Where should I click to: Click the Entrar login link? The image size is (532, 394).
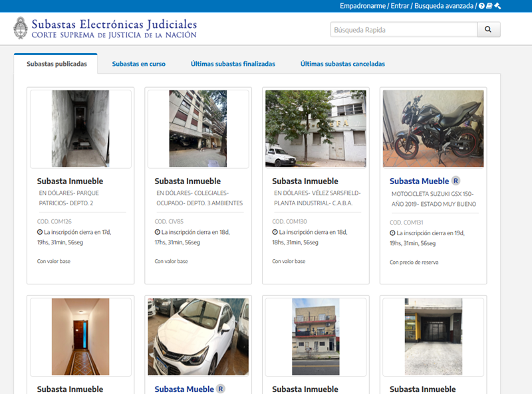[x=400, y=6]
